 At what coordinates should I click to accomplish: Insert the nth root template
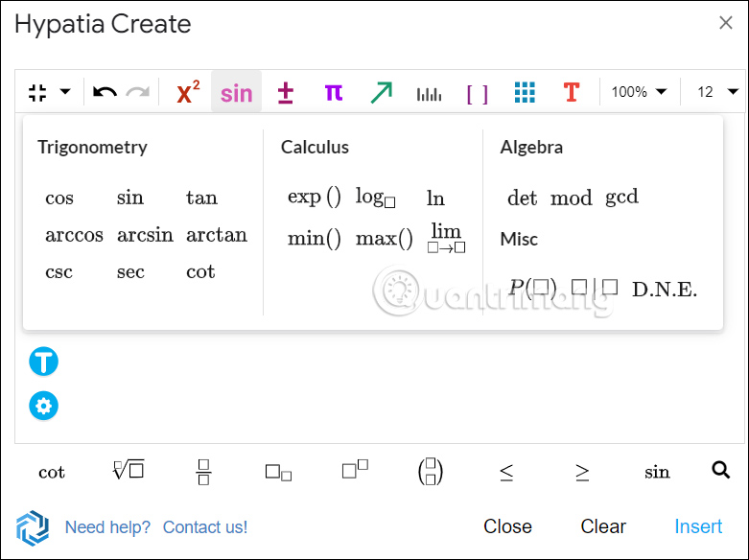point(129,470)
